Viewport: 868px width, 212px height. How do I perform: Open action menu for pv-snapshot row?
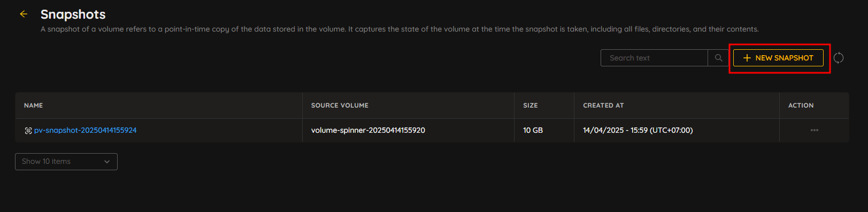[x=814, y=130]
